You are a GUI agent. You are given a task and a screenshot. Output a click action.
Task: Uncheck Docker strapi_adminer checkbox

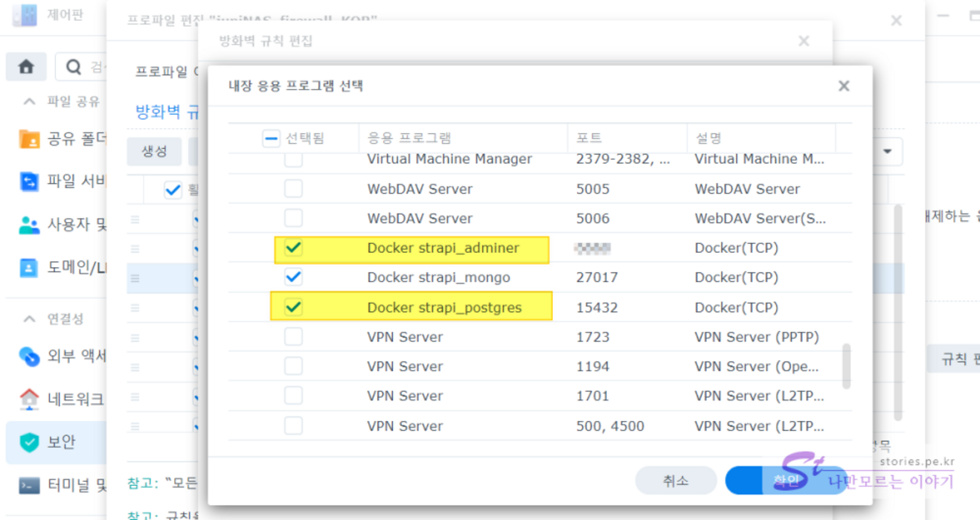[x=293, y=248]
